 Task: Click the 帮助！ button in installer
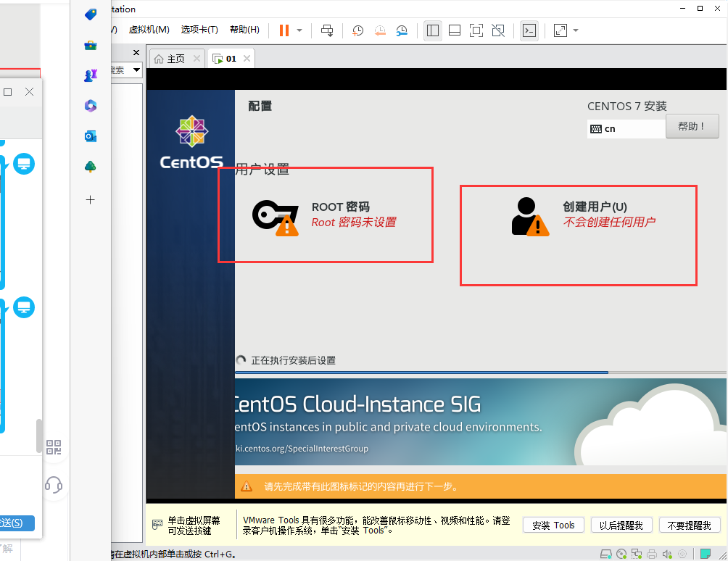click(692, 126)
